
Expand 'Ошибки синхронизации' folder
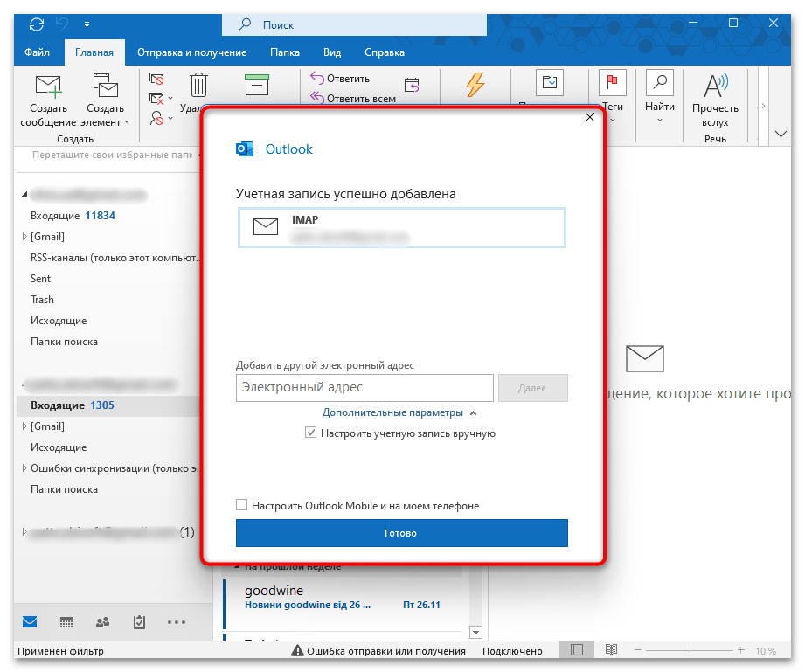coord(24,468)
